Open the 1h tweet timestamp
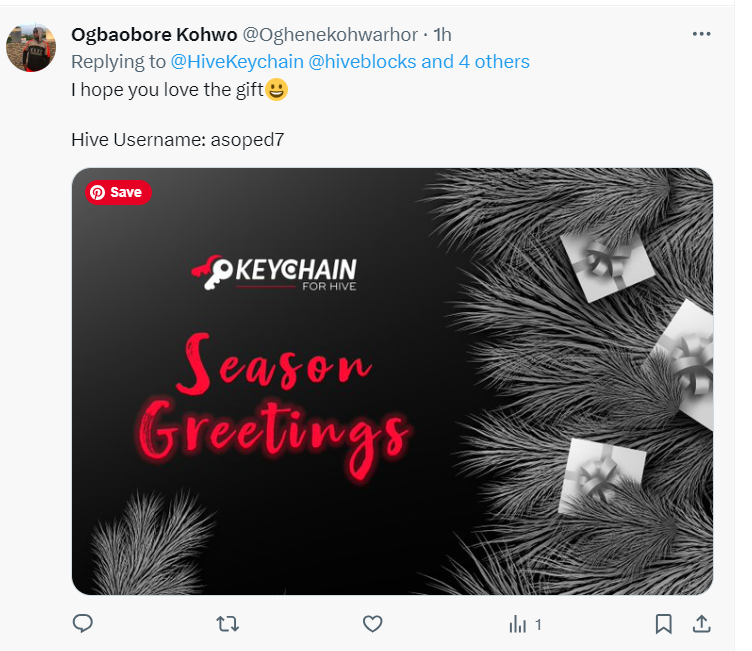 pos(442,35)
